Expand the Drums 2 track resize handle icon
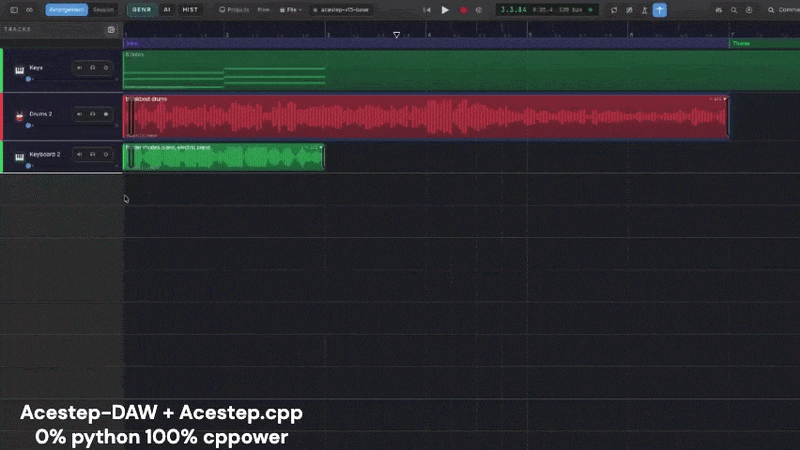This screenshot has height=450, width=800. tap(117, 126)
